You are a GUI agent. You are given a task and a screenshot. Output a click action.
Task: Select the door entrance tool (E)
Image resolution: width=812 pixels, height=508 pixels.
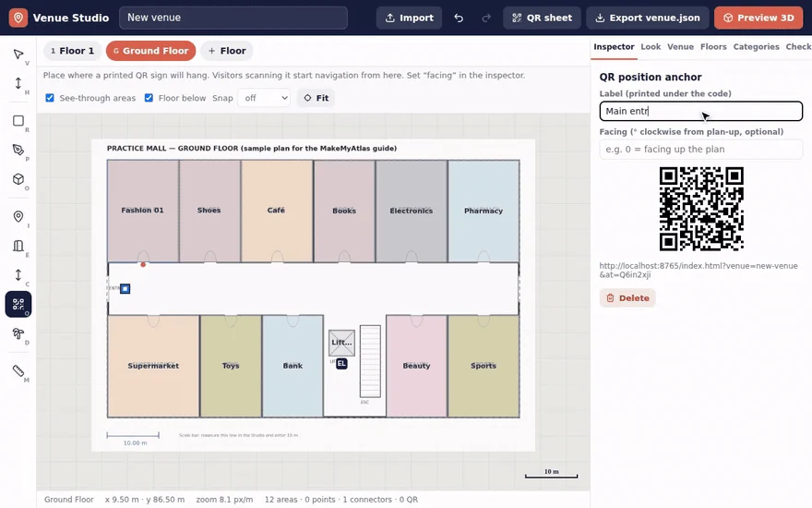pos(18,246)
